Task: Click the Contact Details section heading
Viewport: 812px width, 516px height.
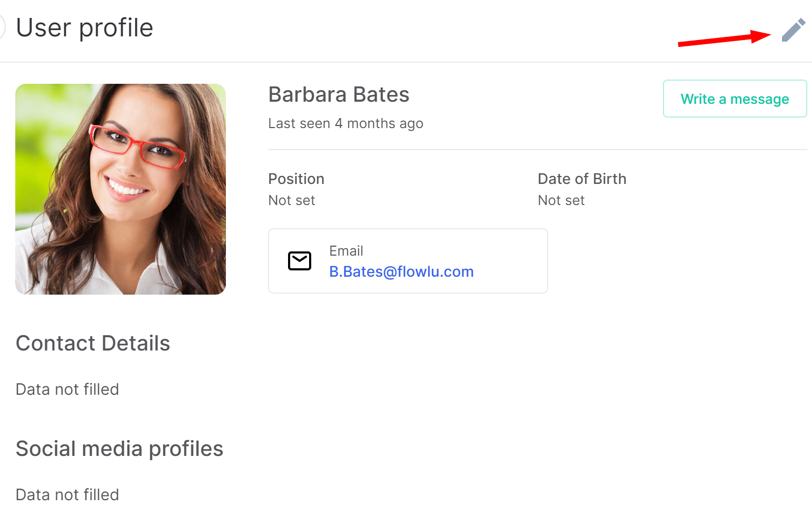Action: (93, 343)
